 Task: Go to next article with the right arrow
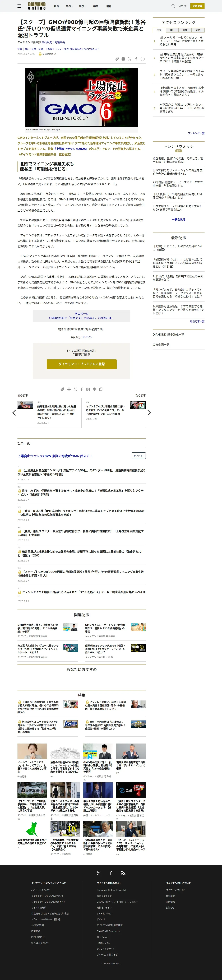pos(149,413)
